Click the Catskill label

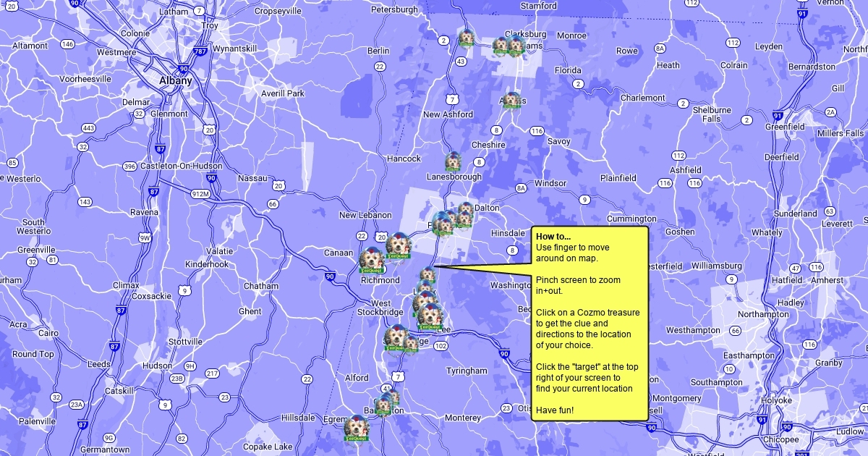pyautogui.click(x=119, y=390)
